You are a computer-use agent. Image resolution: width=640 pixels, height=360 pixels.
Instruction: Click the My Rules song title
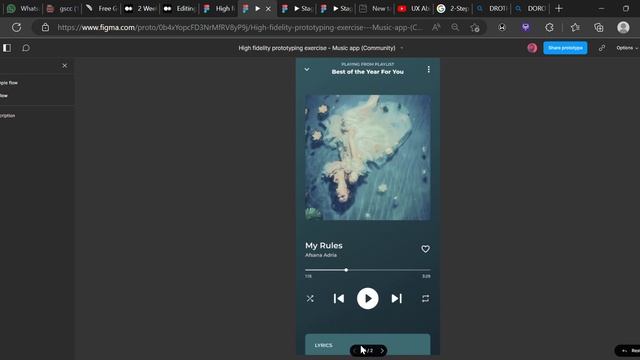[x=324, y=245]
